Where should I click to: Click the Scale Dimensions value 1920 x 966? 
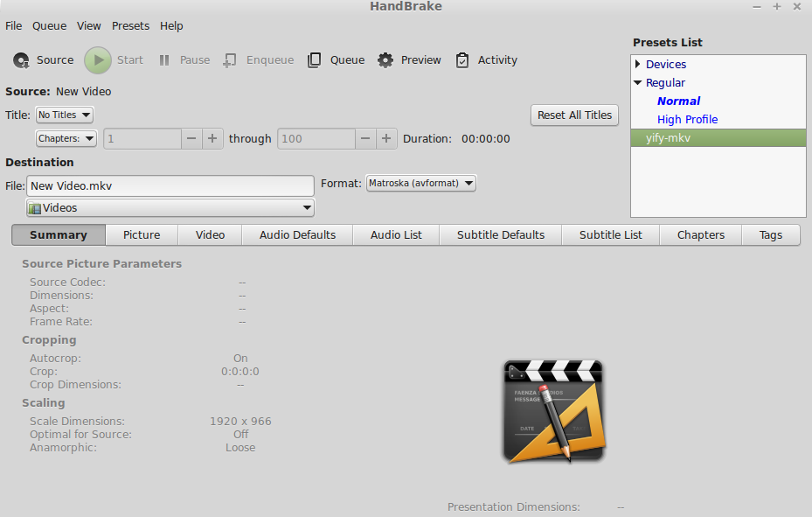coord(240,421)
